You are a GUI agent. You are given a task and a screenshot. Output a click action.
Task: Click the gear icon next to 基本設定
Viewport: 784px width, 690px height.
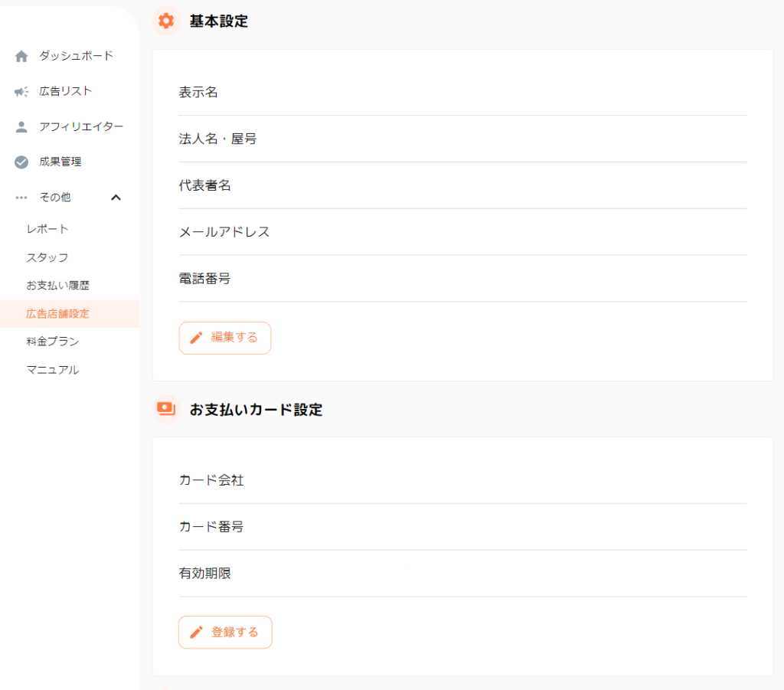[166, 21]
